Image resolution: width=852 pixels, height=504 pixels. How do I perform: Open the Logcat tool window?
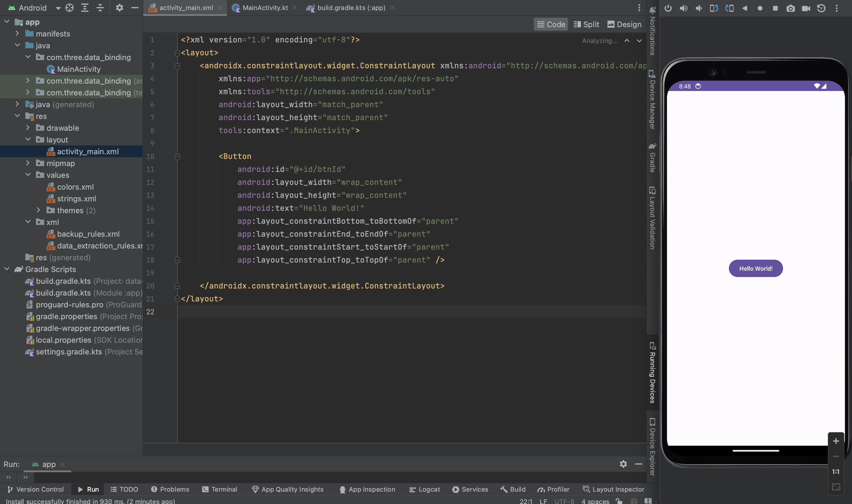tap(425, 489)
